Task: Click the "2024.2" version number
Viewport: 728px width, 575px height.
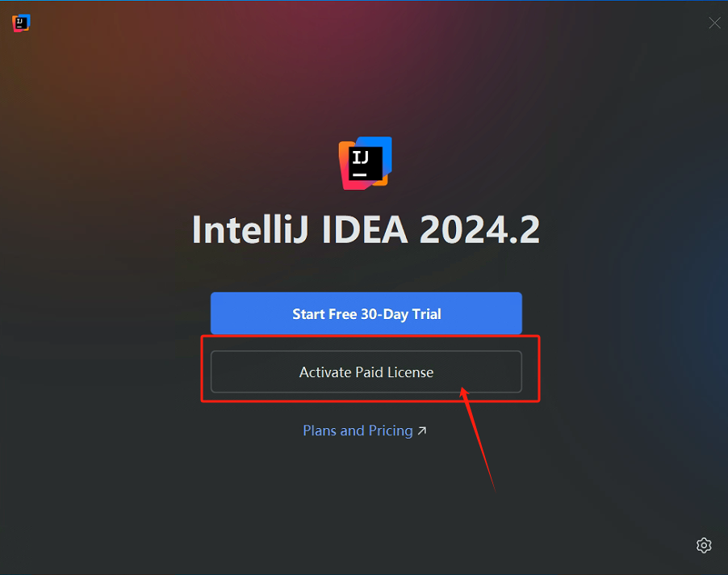Action: (480, 230)
